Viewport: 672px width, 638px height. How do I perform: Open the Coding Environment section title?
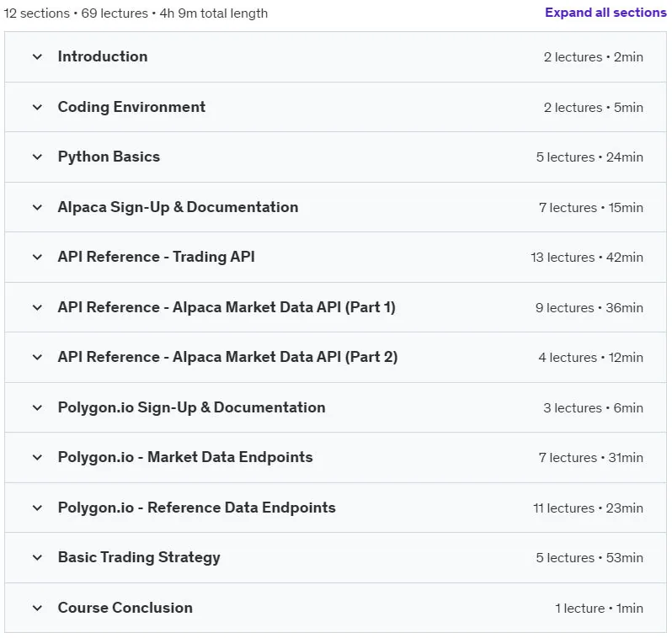pos(131,107)
